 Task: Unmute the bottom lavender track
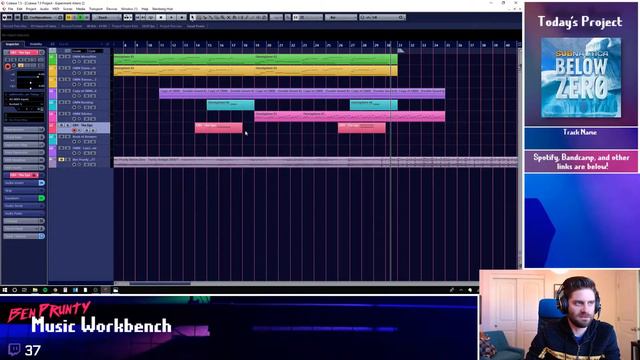tap(61, 159)
